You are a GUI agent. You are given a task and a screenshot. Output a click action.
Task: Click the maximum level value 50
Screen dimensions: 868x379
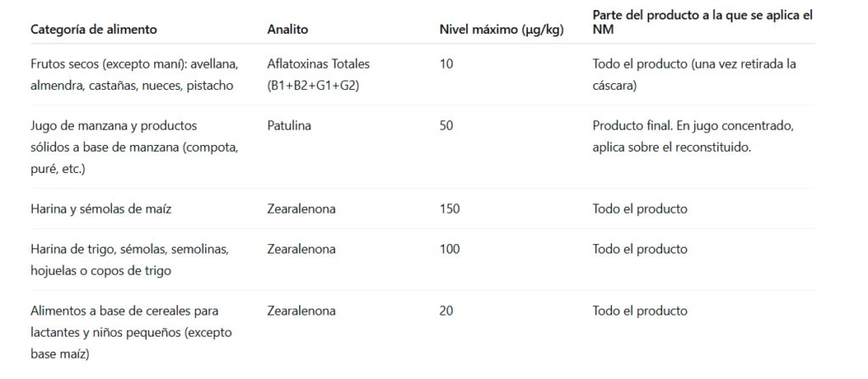point(447,126)
